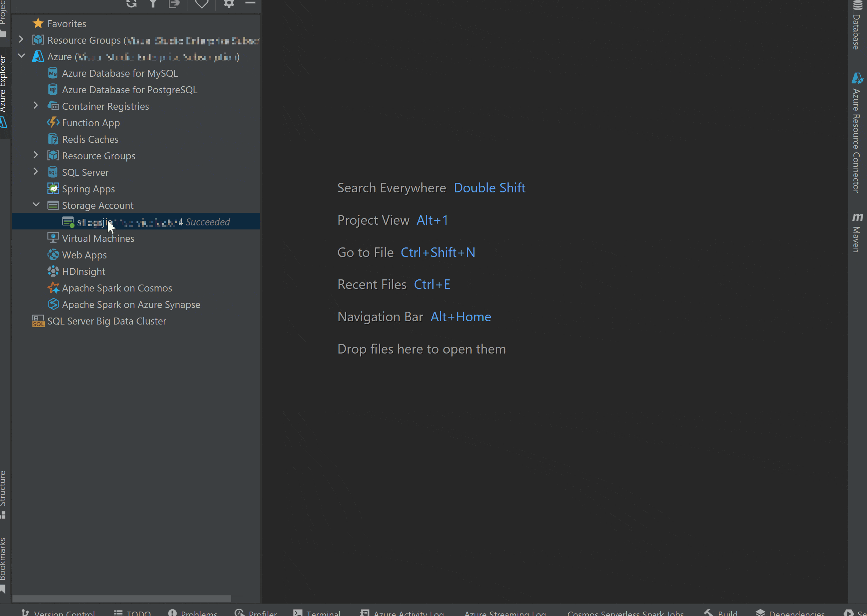Click the Redis Caches icon

(53, 139)
